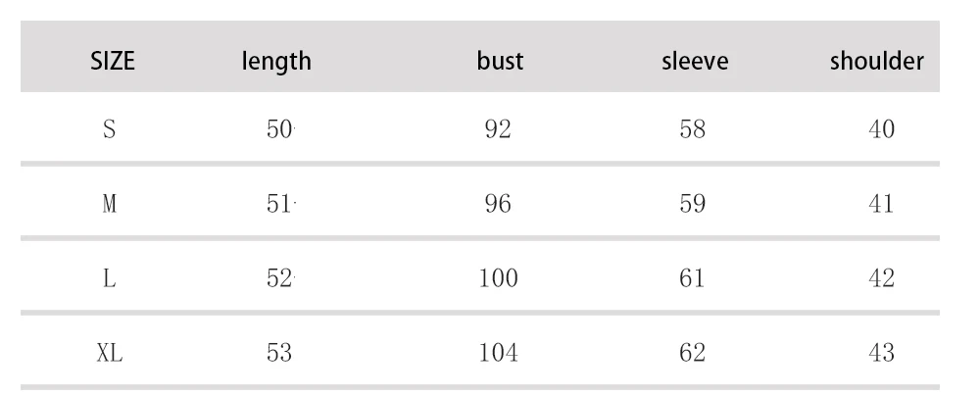Select the S size row label

[110, 129]
